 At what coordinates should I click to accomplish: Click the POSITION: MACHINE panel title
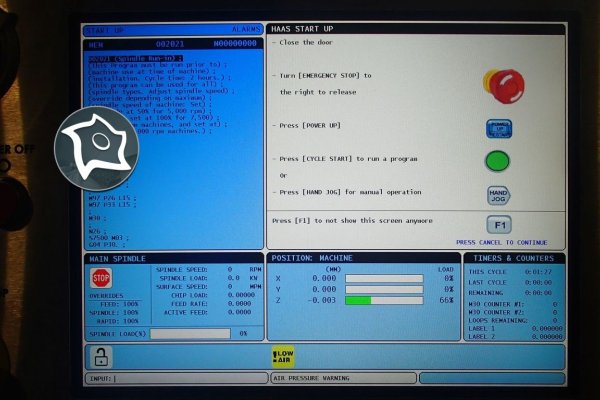tap(312, 258)
